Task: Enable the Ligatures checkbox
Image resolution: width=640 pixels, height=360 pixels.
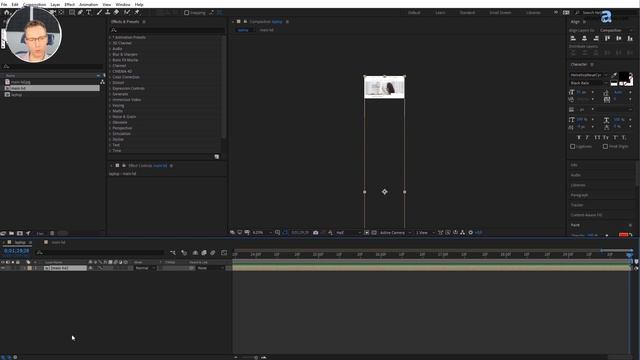Action: point(572,147)
